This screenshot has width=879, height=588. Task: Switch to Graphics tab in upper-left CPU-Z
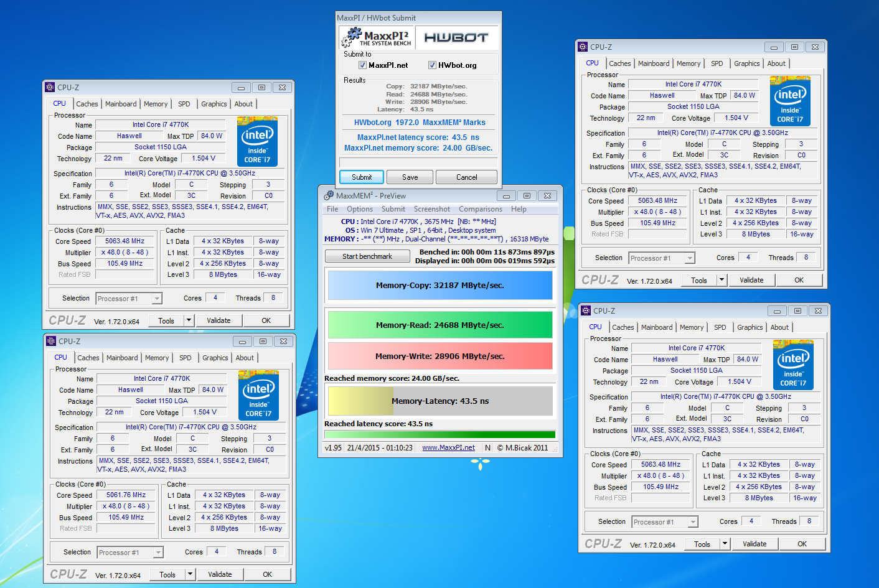click(x=214, y=104)
